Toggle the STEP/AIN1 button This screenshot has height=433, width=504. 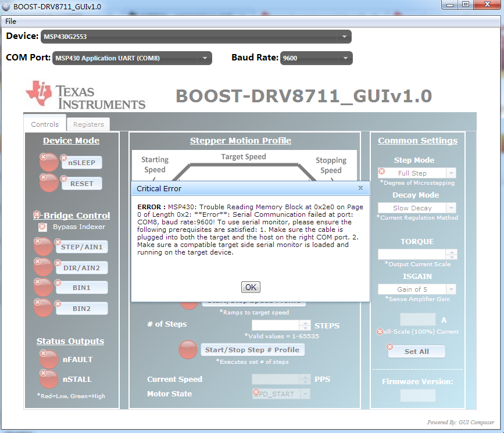(81, 247)
